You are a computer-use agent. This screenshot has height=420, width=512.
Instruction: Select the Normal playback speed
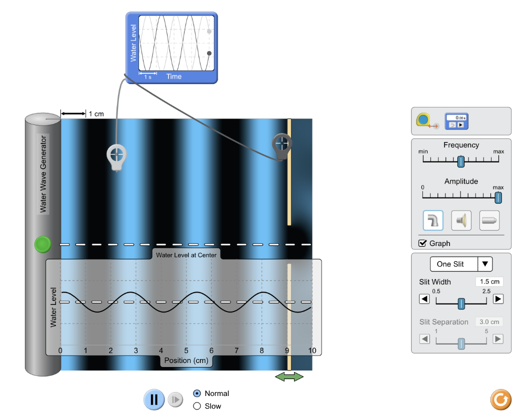197,393
